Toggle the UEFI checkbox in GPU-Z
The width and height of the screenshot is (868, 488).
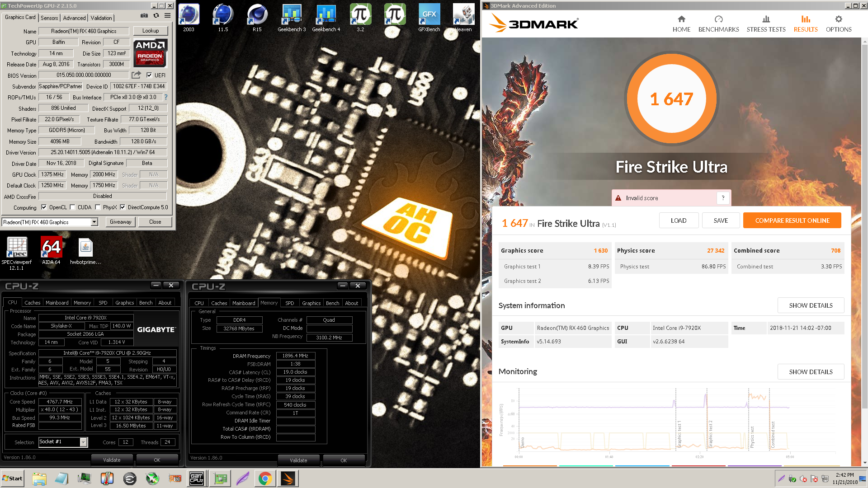tap(149, 75)
